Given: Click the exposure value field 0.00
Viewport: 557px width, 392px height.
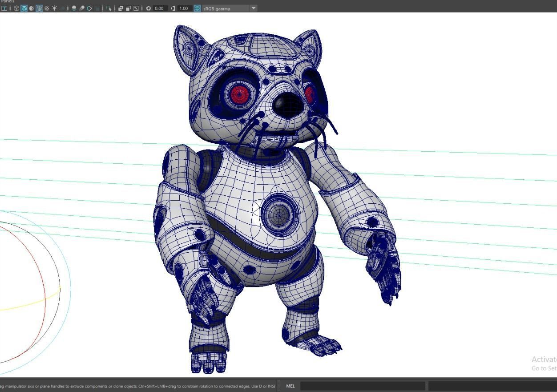Looking at the screenshot, I should (161, 8).
